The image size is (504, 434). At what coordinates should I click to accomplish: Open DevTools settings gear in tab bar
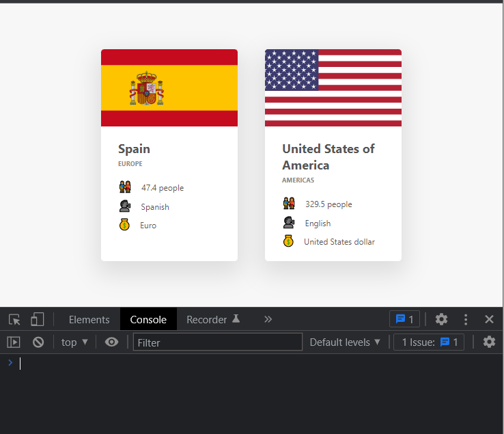[x=441, y=319]
